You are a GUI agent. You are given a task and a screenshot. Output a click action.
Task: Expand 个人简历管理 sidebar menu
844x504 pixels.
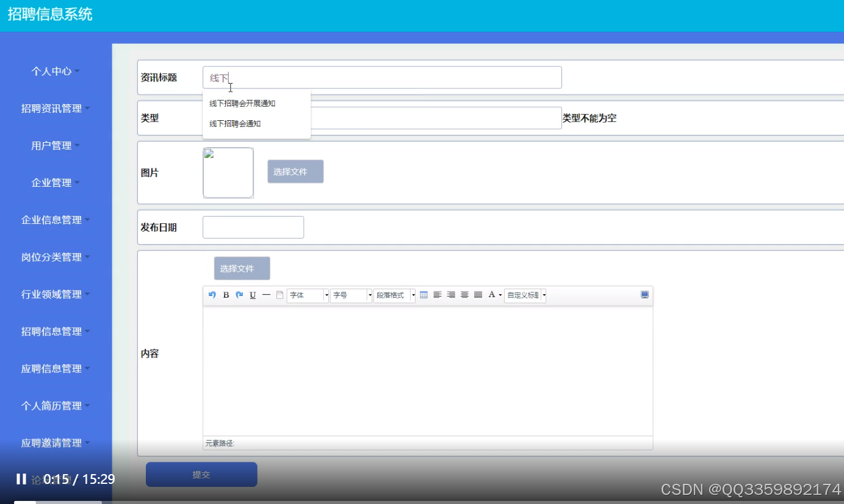coord(56,406)
